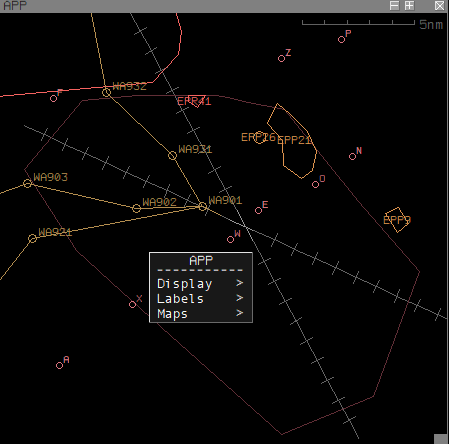The width and height of the screenshot is (449, 444).
Task: Click the fix marker labeled E
Action: (x=258, y=211)
